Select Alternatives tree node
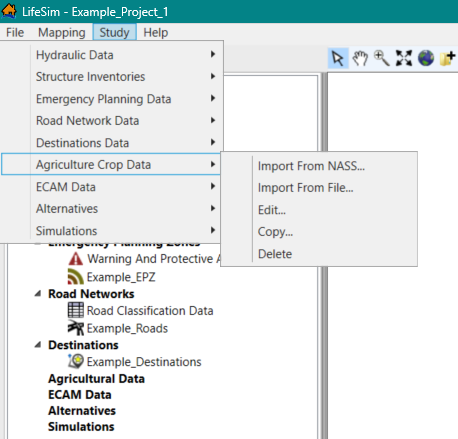 click(82, 411)
